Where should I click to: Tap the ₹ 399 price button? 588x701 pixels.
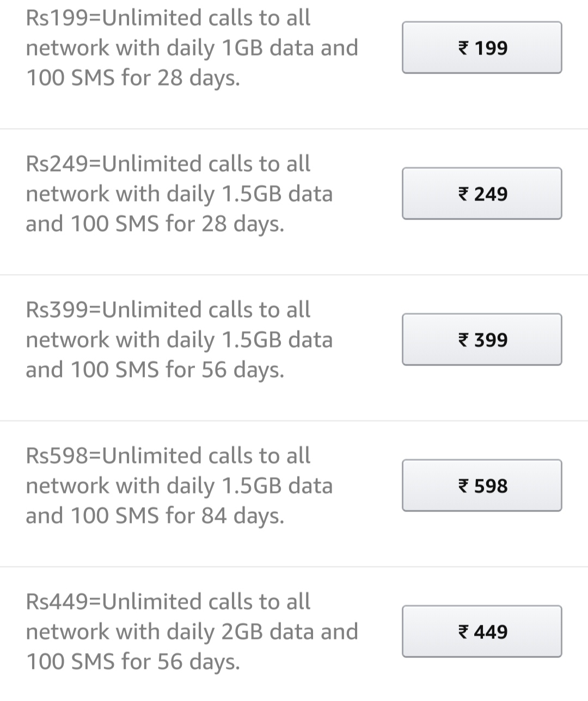tap(482, 339)
